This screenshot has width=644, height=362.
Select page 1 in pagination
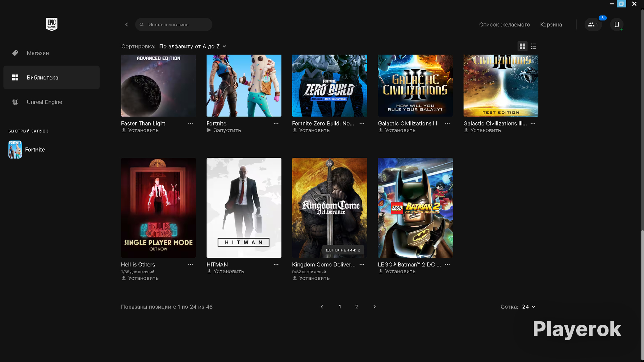(340, 307)
